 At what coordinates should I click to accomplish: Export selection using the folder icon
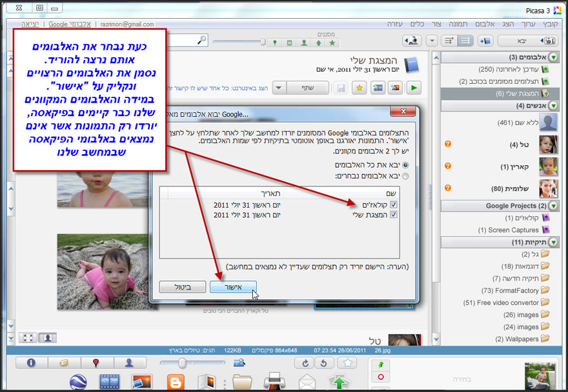tap(241, 382)
